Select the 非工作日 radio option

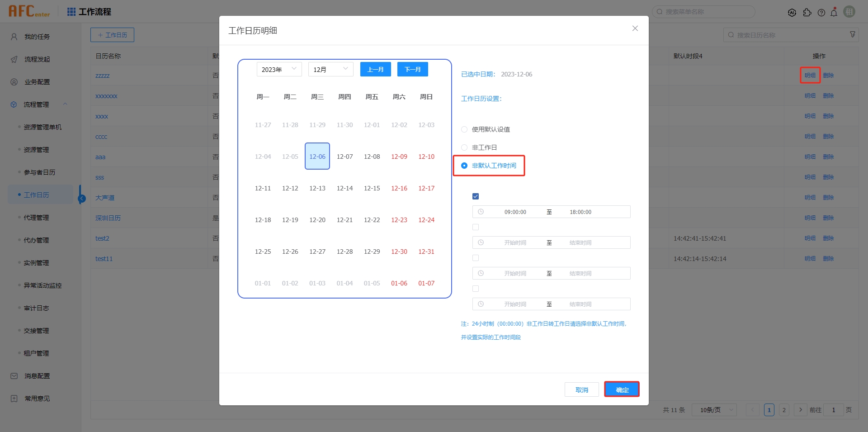[x=464, y=147]
